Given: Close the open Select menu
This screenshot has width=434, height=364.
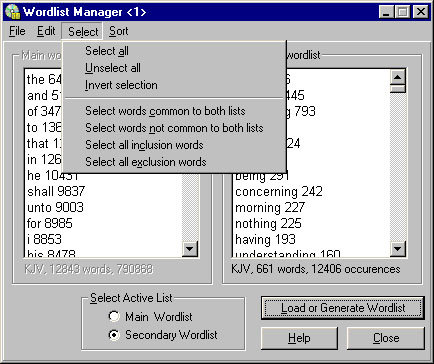Looking at the screenshot, I should pos(83,32).
